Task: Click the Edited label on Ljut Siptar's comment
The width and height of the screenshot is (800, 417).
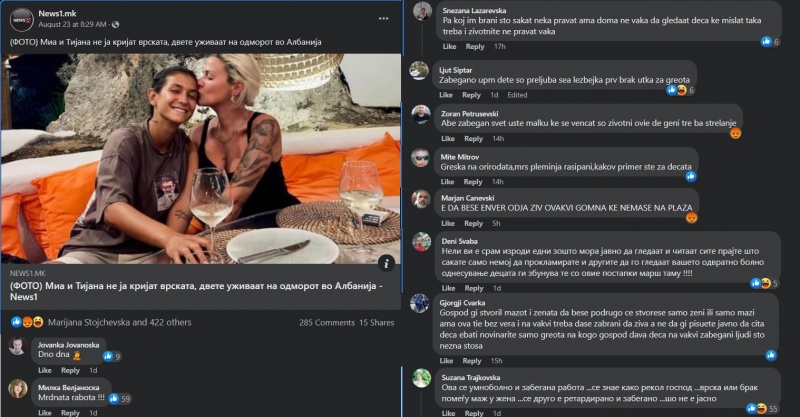Action: (x=517, y=95)
